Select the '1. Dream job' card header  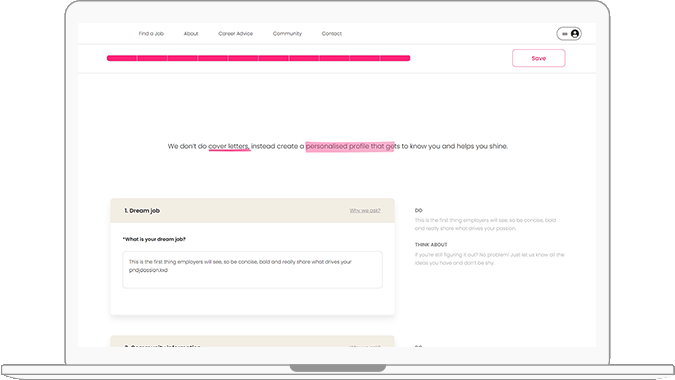click(252, 210)
